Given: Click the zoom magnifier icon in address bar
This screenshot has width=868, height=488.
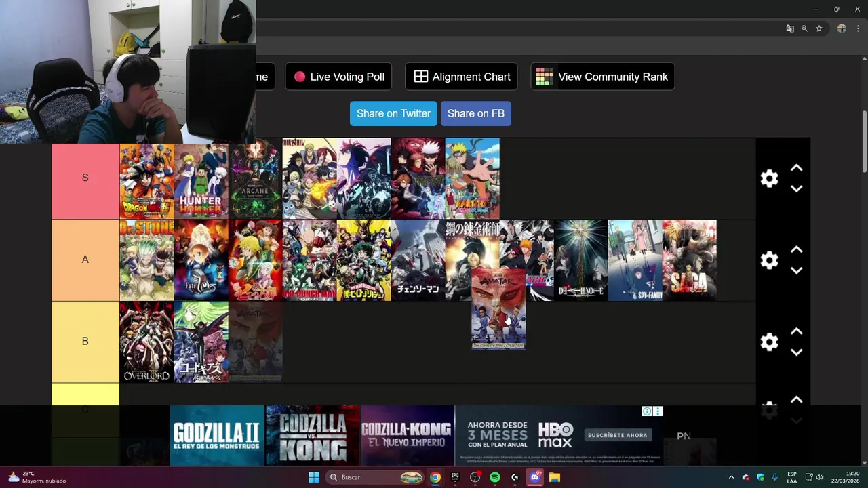Looking at the screenshot, I should [x=804, y=28].
